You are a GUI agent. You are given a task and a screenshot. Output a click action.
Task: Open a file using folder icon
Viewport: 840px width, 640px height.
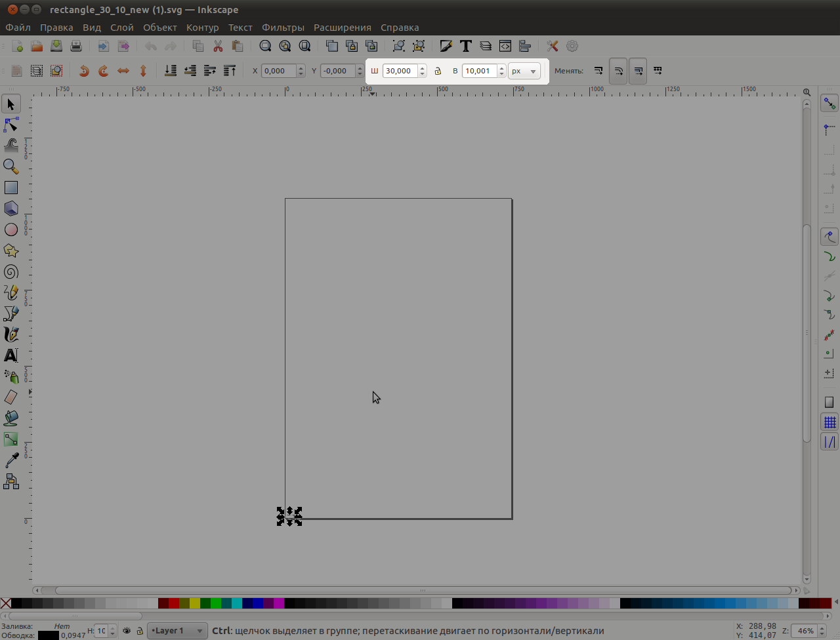point(37,46)
